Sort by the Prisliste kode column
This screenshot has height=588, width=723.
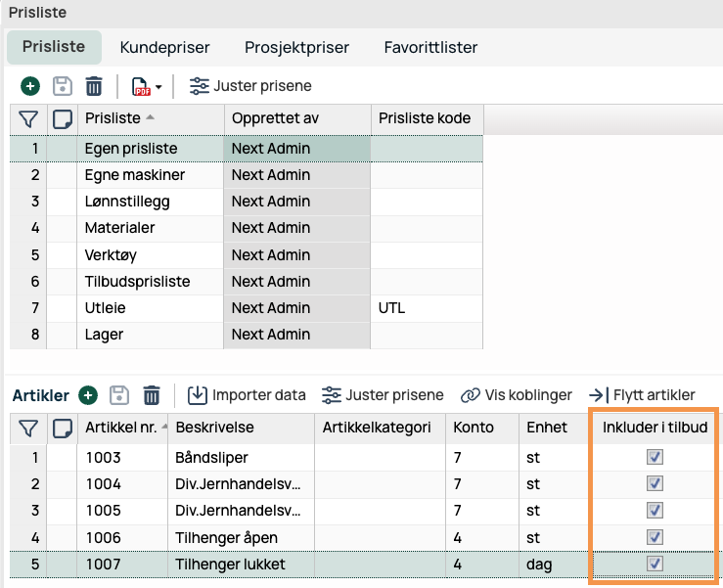[427, 118]
